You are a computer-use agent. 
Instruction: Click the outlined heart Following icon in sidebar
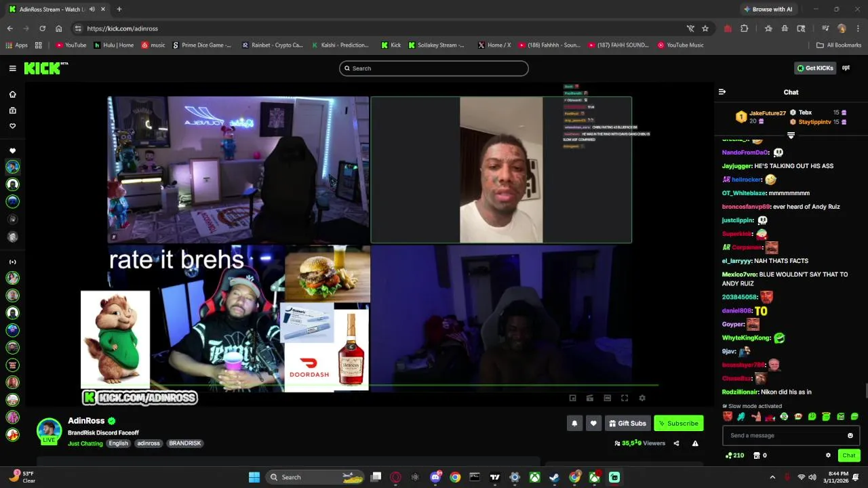pos(12,126)
